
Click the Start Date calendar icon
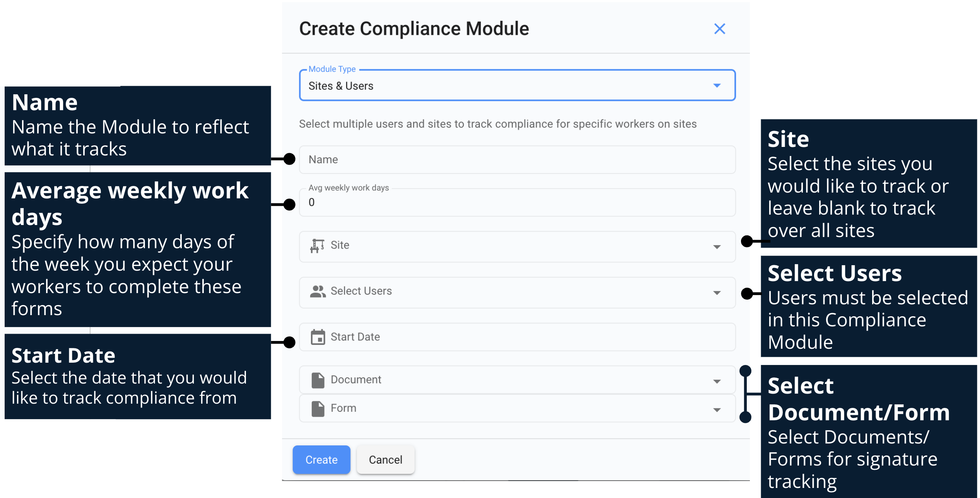click(318, 337)
